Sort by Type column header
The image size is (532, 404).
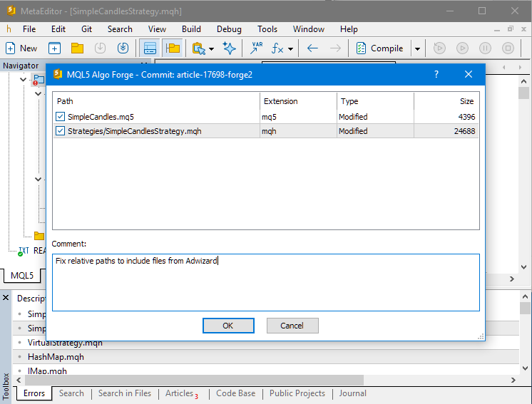[x=375, y=101]
